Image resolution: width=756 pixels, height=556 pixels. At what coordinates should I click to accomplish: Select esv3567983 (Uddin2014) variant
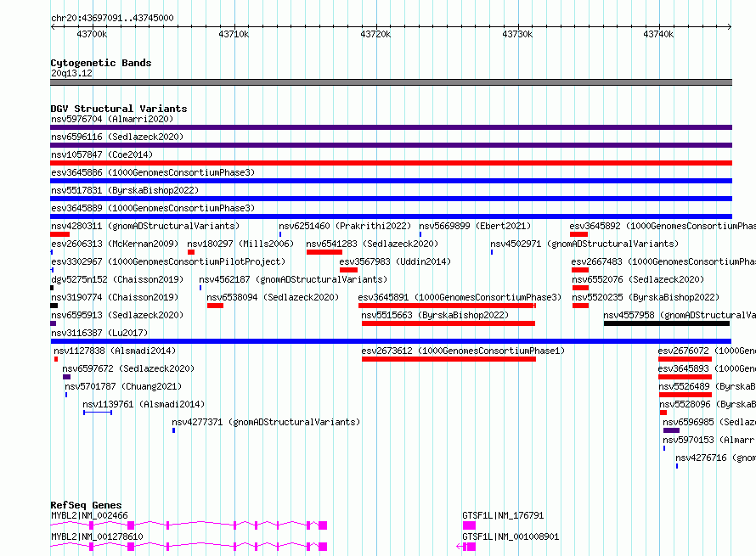tap(395, 261)
